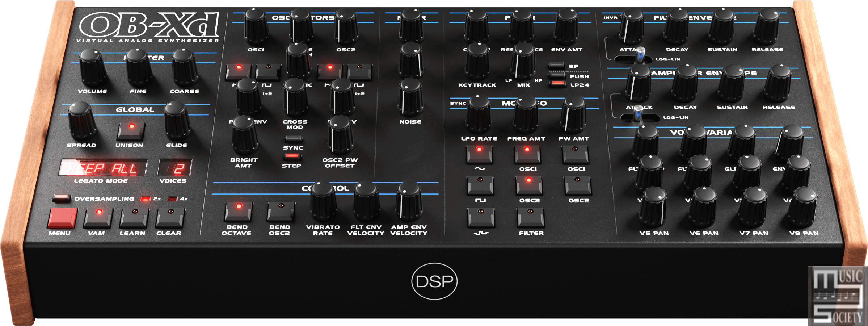Viewport: 868px width, 326px height.
Task: Select OSC1 pulse waveform button
Action: [x=268, y=71]
